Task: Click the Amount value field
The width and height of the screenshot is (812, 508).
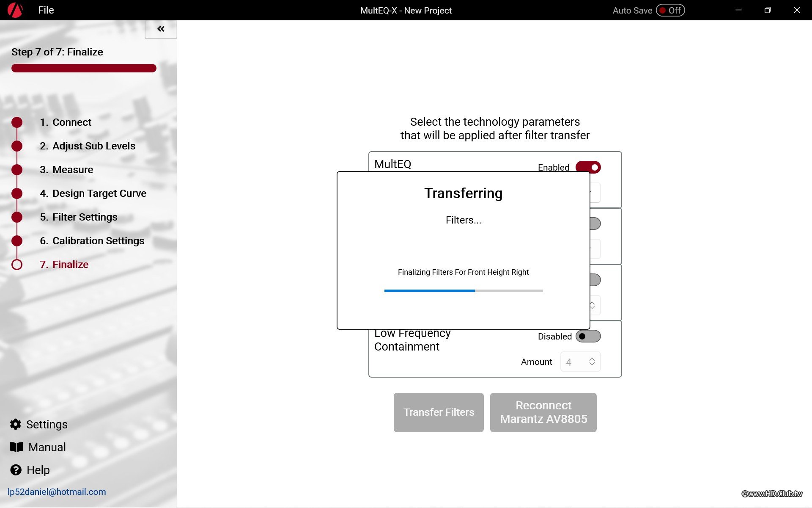Action: pos(580,362)
